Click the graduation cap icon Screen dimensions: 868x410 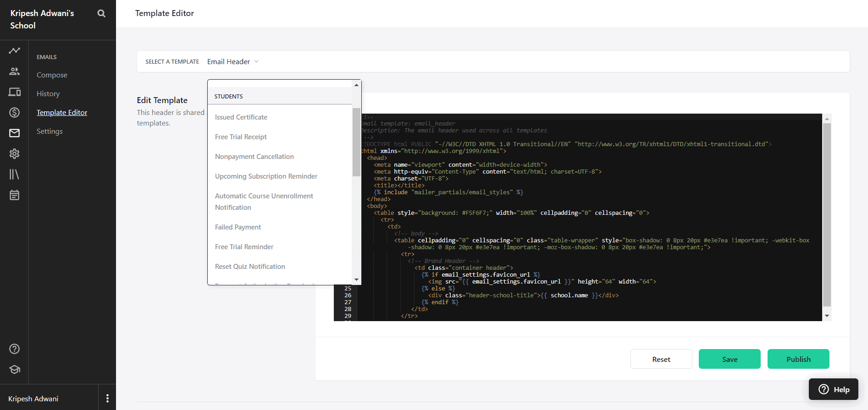[x=14, y=369]
